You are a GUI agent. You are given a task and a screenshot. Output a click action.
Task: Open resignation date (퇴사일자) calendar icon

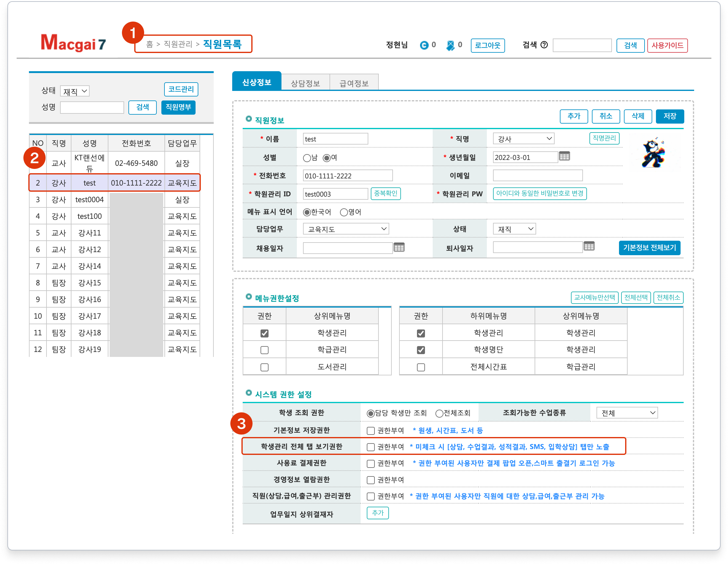(x=589, y=247)
